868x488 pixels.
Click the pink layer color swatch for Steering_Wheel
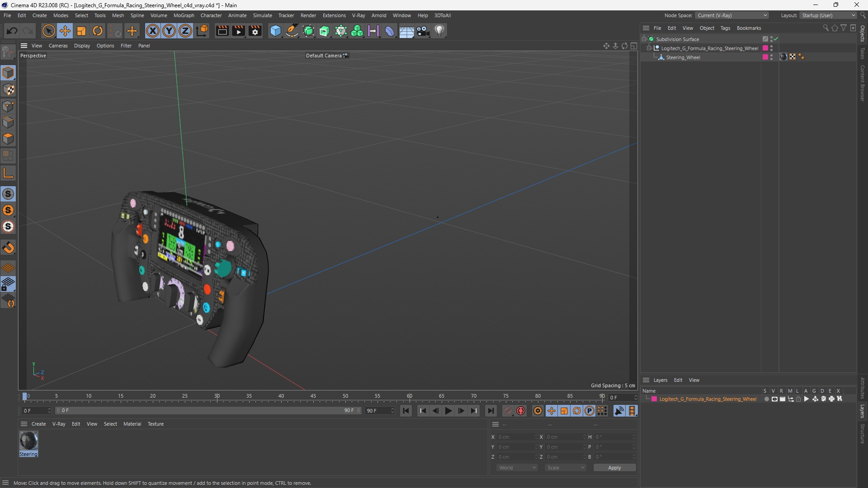click(765, 57)
